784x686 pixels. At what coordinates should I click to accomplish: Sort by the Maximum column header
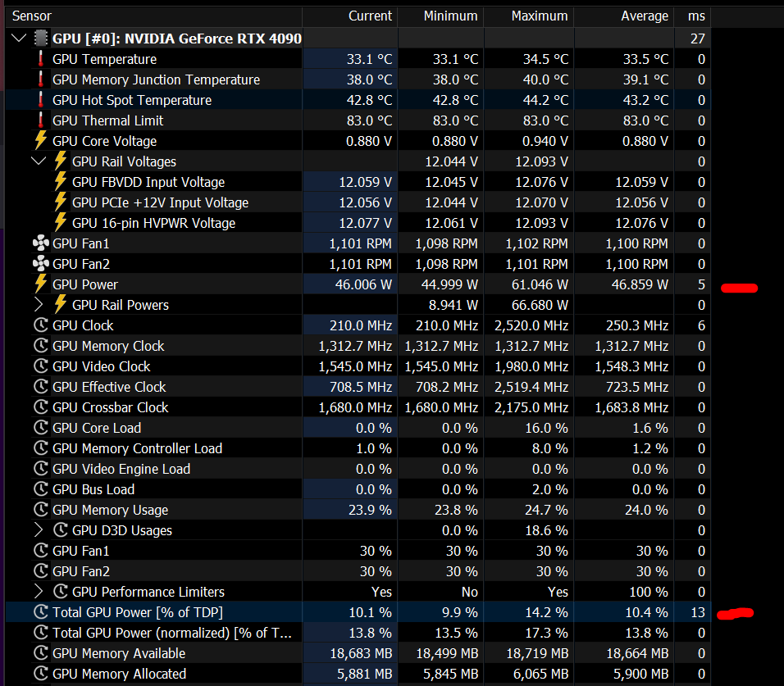pyautogui.click(x=529, y=16)
